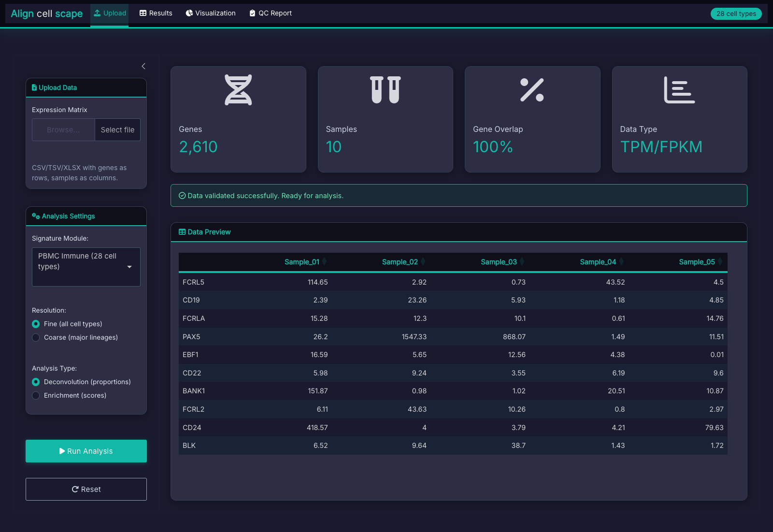773x532 pixels.
Task: Click the DNA icon on Genes card
Action: click(238, 90)
